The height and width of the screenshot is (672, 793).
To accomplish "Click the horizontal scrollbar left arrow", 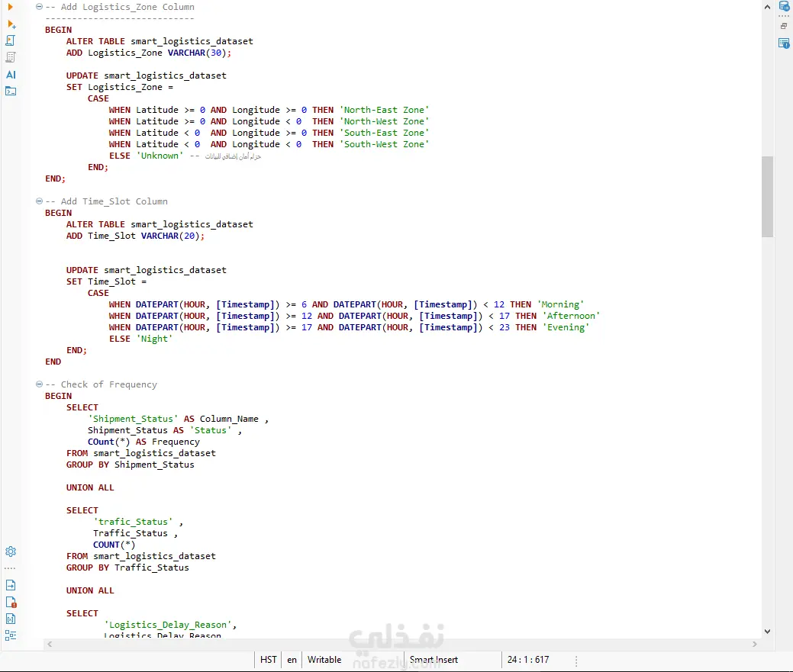I will [x=50, y=645].
